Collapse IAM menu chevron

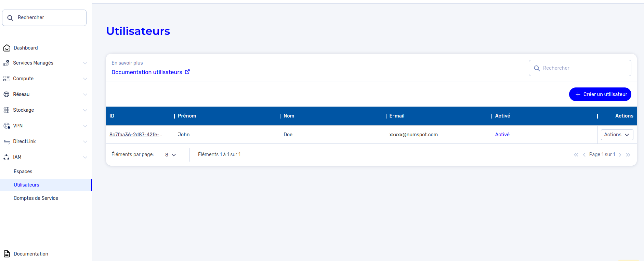point(85,157)
